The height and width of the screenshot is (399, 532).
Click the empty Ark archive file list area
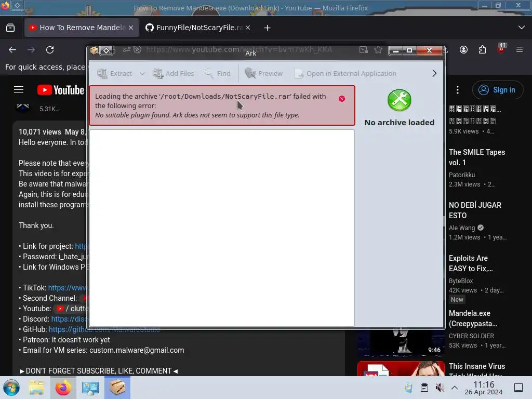pos(222,228)
